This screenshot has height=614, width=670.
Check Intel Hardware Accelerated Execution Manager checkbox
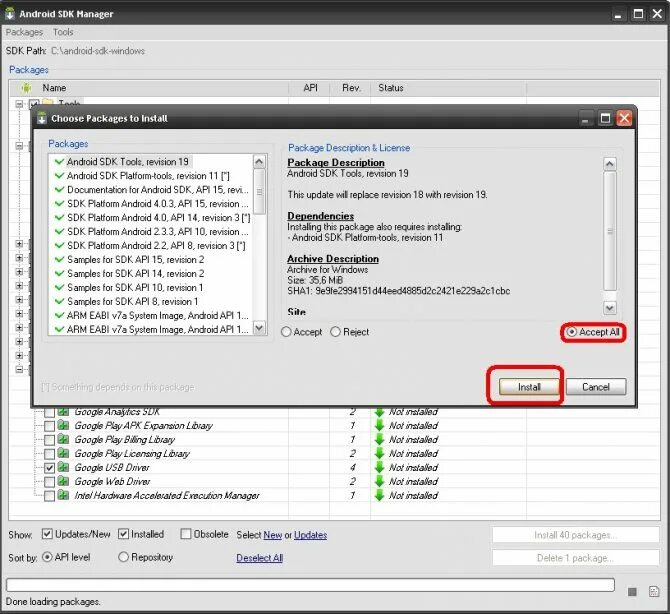pos(49,496)
